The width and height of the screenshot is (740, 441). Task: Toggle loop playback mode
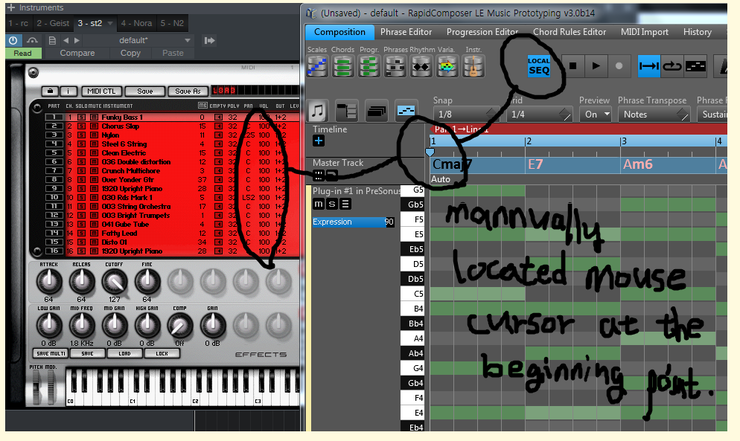pos(672,66)
